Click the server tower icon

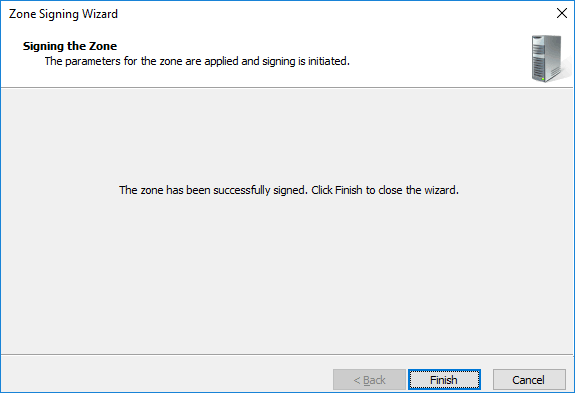click(x=548, y=58)
